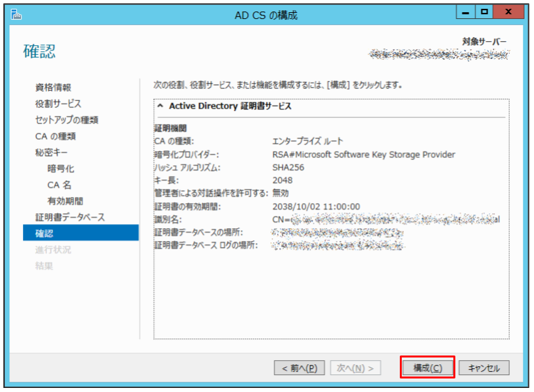Screen dimensions: 534x392
Task: Click the ハッシュ アルゴリズム: label
Action: point(187,168)
